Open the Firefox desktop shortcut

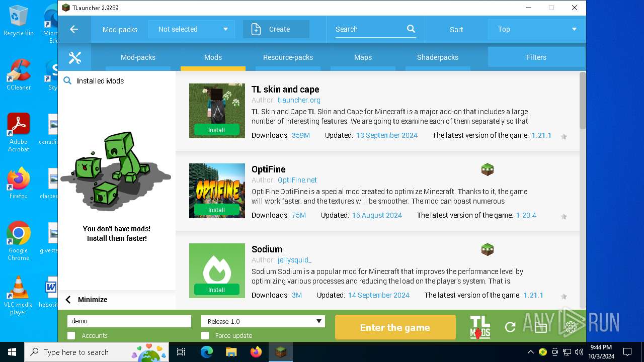(19, 184)
